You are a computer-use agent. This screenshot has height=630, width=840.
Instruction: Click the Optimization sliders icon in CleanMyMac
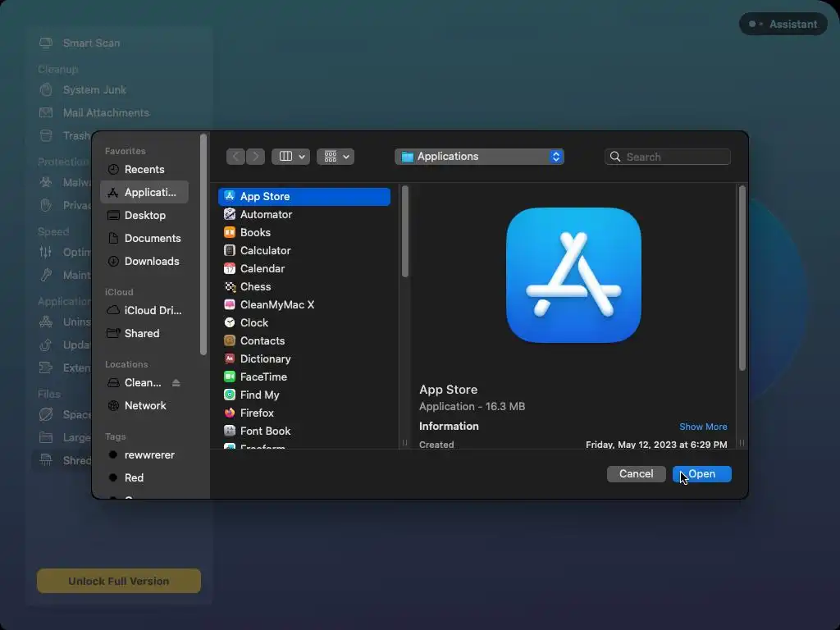pyautogui.click(x=46, y=252)
